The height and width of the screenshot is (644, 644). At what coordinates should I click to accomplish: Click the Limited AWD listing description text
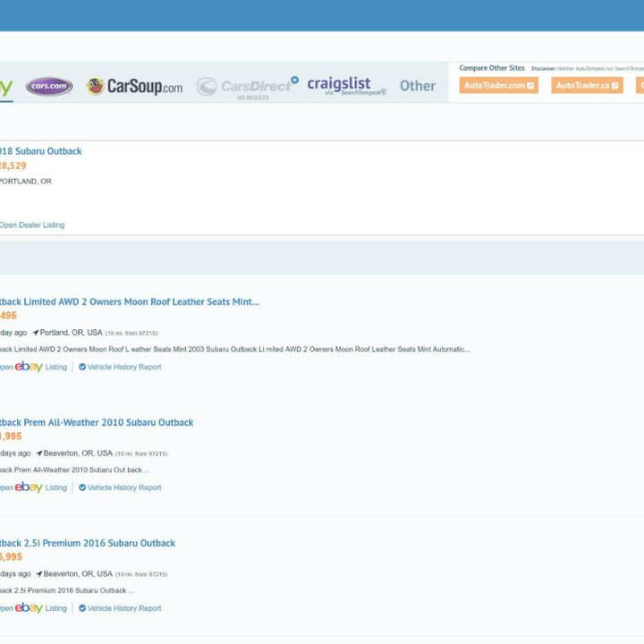(234, 350)
